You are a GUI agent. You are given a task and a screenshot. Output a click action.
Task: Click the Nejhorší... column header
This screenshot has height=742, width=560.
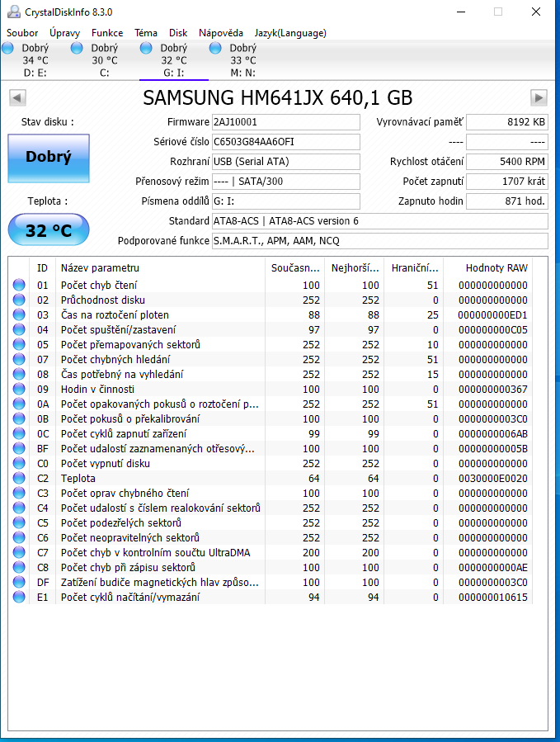tap(355, 268)
